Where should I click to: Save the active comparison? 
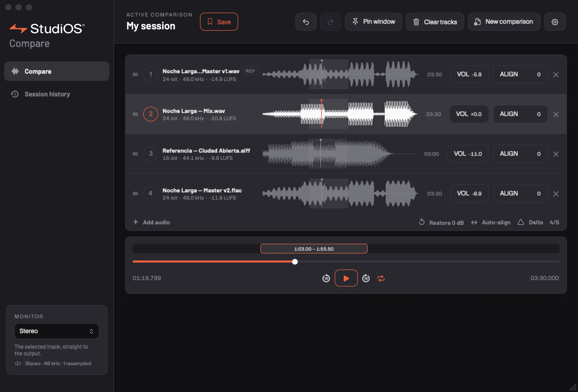[x=219, y=22]
